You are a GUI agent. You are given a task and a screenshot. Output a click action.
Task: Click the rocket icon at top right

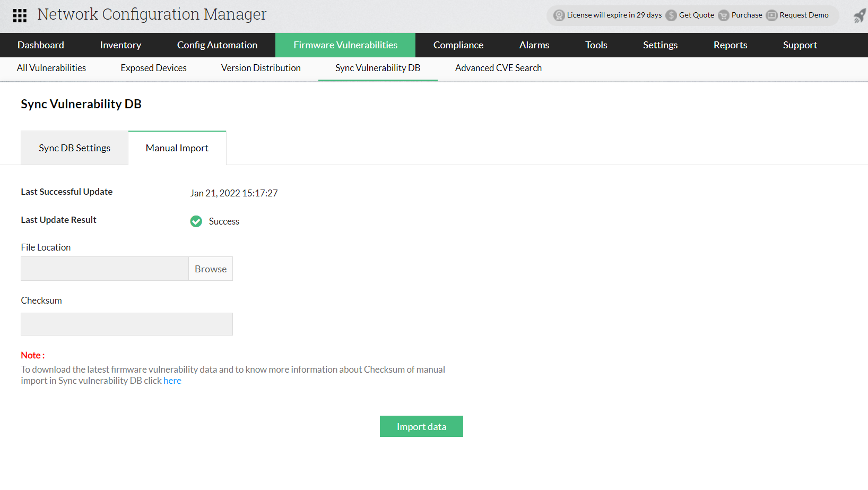(859, 15)
